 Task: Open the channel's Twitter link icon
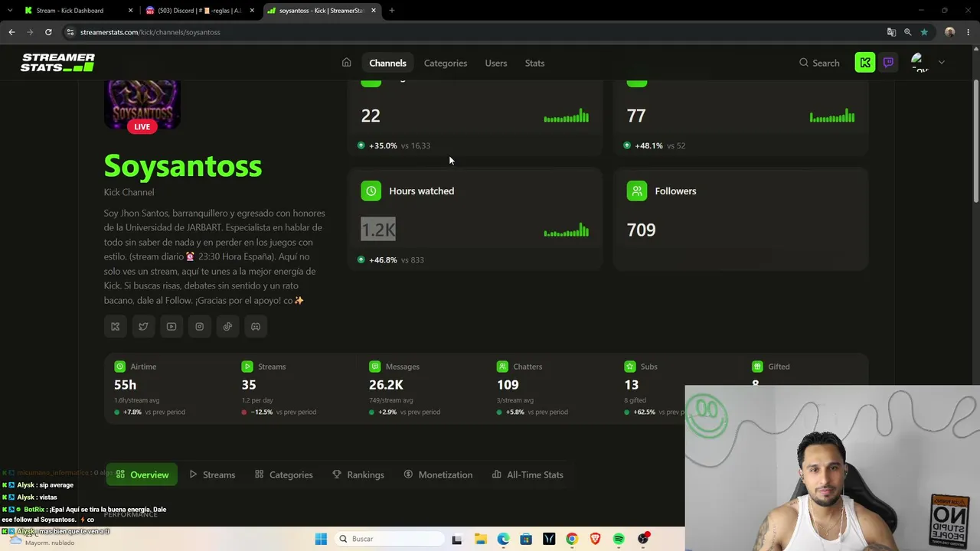pos(143,327)
